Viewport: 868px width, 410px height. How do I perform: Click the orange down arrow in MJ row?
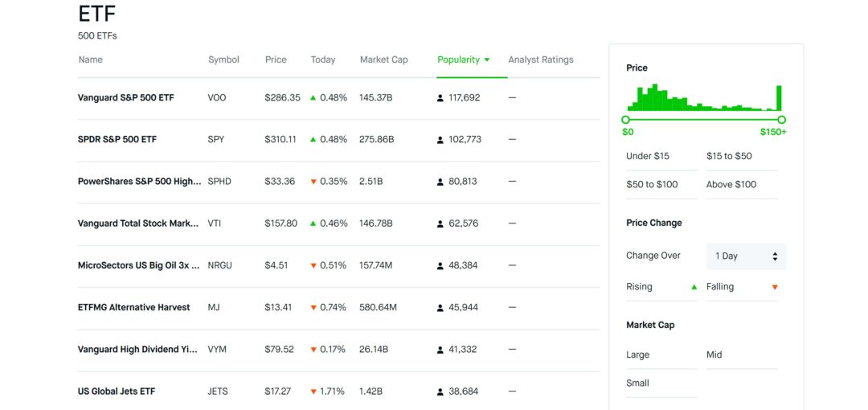313,307
